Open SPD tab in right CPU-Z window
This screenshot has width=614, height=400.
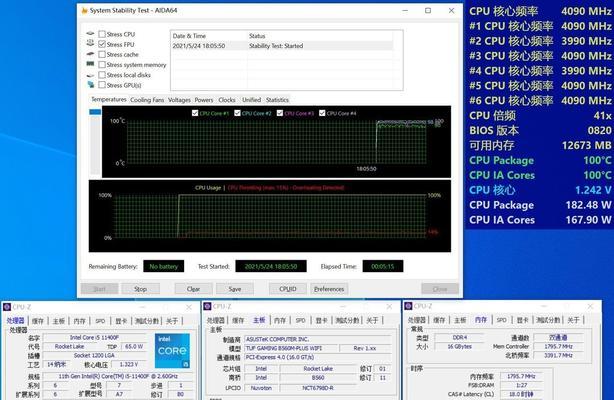(x=502, y=320)
